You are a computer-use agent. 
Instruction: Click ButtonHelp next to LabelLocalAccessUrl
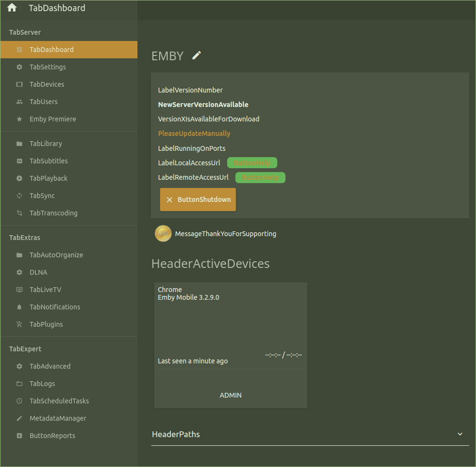[x=252, y=163]
